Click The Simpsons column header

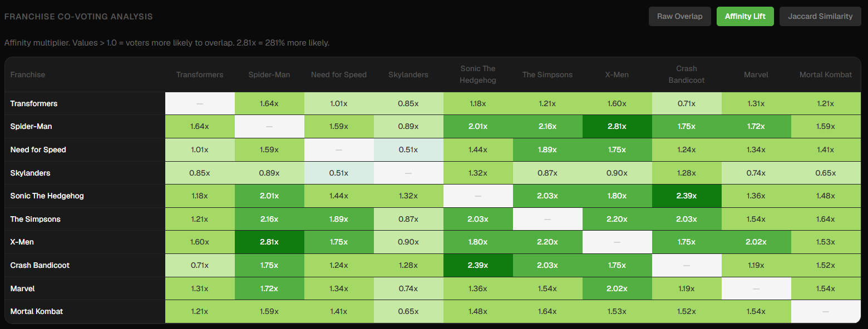click(x=548, y=74)
